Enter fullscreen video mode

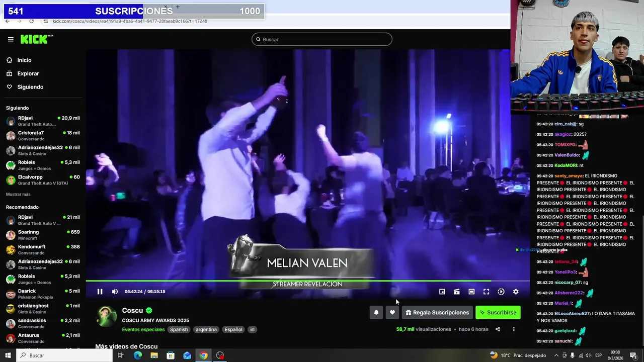coord(487,292)
